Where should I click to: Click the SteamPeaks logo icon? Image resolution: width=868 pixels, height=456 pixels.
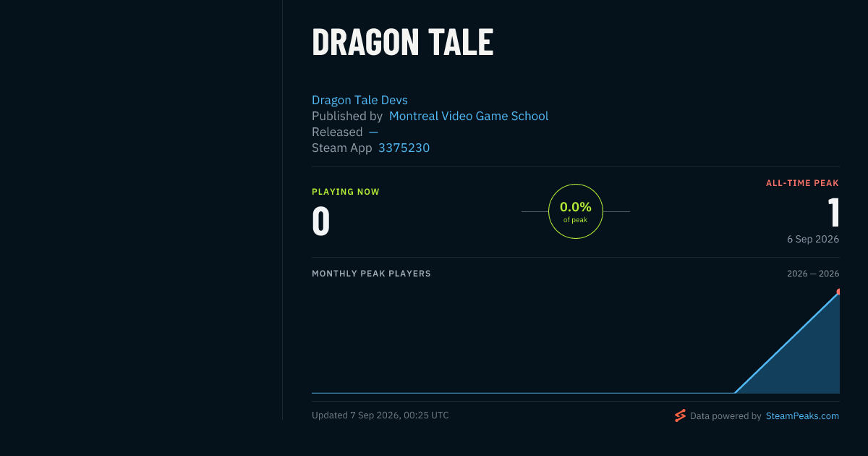680,415
